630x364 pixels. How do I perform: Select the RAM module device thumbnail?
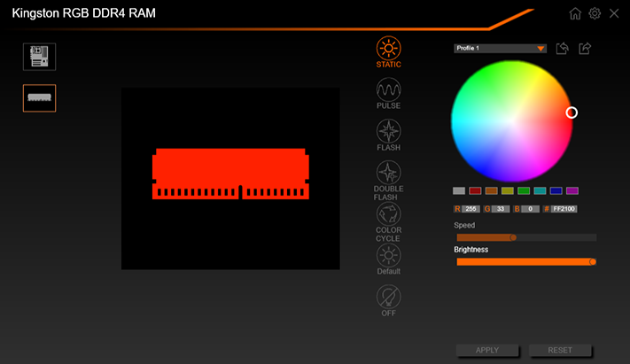tap(39, 98)
